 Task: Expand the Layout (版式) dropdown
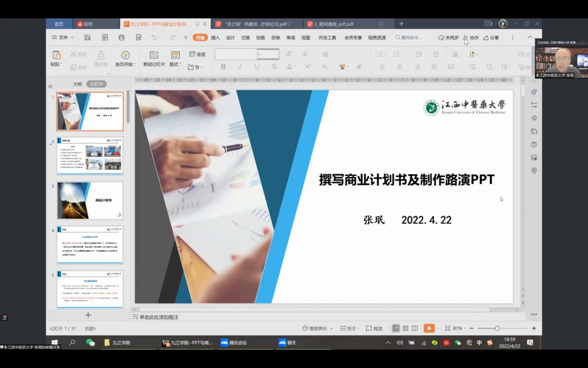175,65
